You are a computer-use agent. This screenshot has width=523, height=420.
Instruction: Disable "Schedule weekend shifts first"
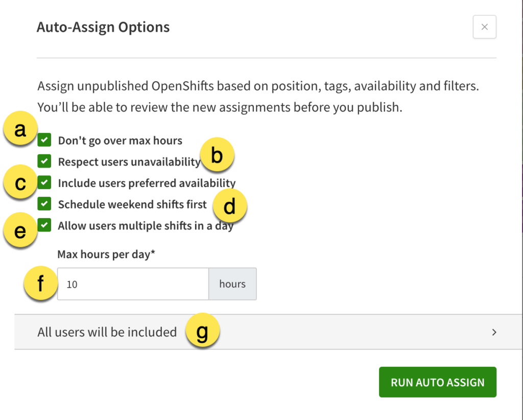pos(44,203)
